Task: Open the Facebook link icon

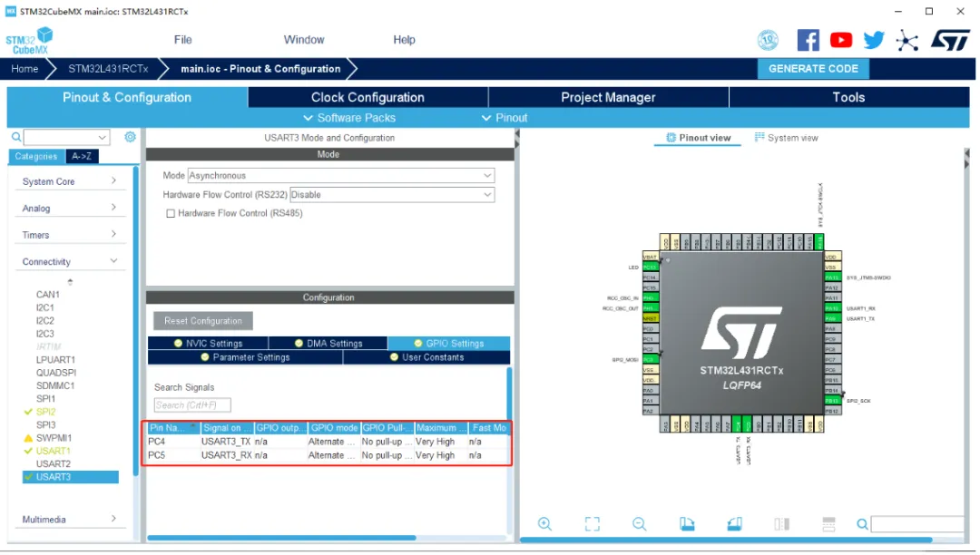Action: coord(808,40)
